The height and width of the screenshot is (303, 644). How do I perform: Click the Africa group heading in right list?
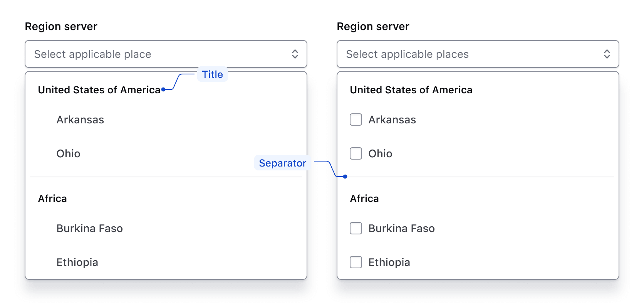point(364,199)
